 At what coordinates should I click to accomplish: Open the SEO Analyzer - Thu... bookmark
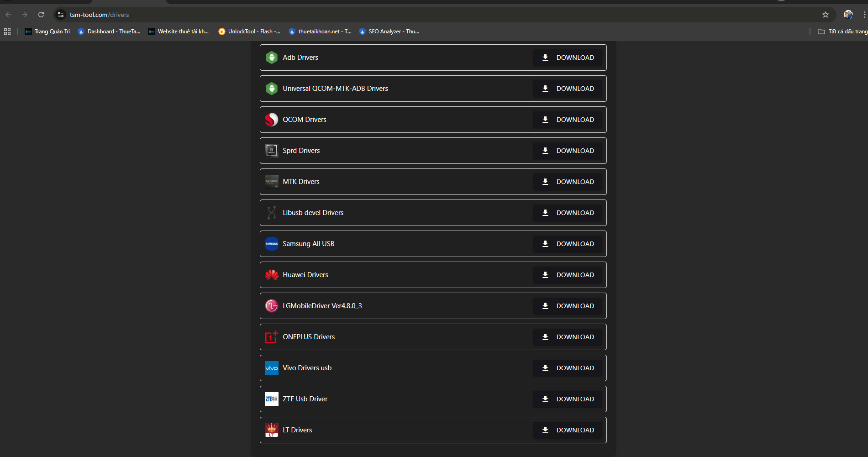pyautogui.click(x=389, y=32)
